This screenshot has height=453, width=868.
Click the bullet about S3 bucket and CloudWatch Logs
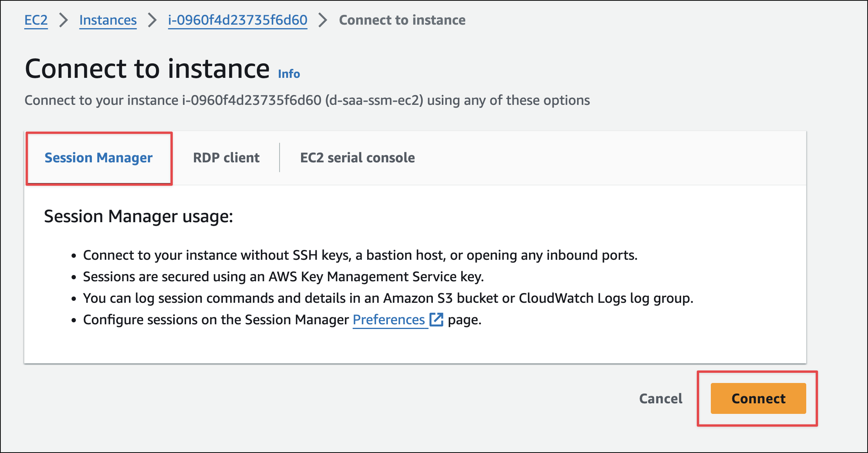click(x=388, y=298)
